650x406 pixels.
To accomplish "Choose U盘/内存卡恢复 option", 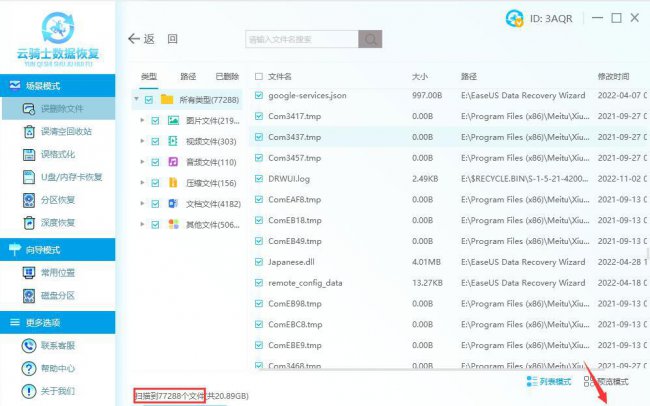I will (x=63, y=177).
